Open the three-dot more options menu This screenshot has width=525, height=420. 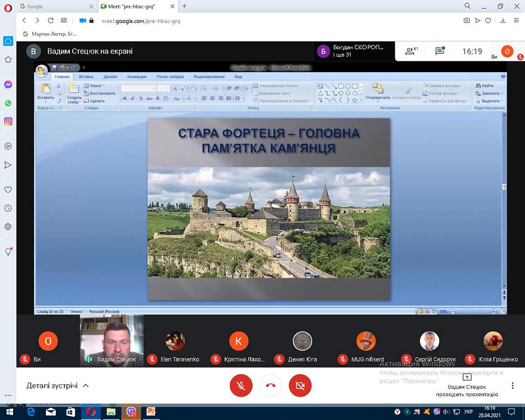coord(512,386)
